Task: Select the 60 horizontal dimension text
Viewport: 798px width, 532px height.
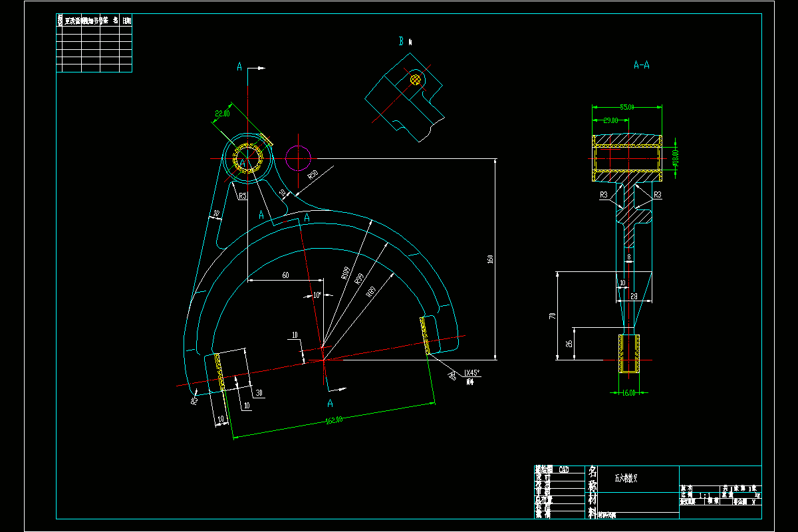Action: tap(286, 274)
